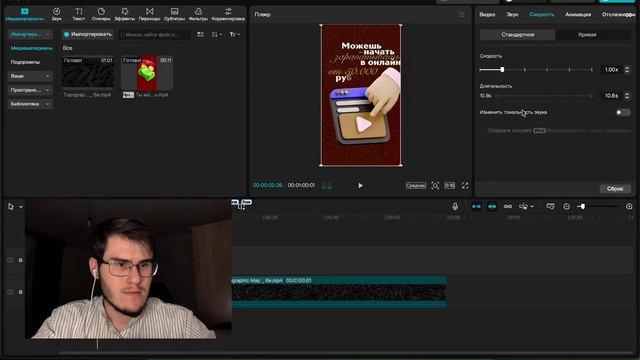Click the Длительность duration slider
This screenshot has height=360, width=640.
coord(543,96)
